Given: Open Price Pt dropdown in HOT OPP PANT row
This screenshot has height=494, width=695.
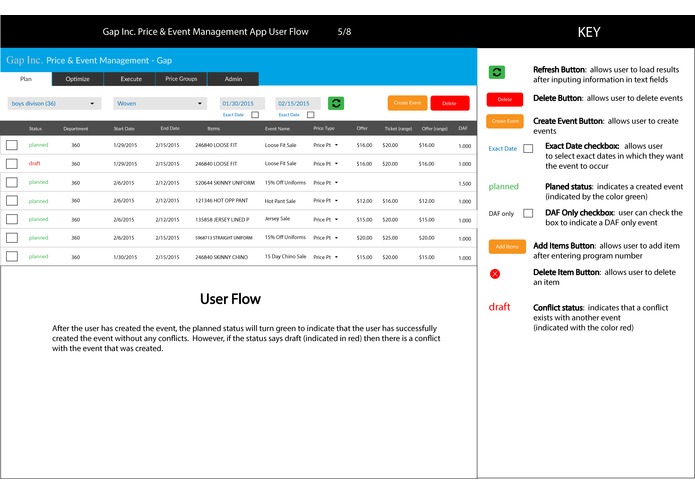Looking at the screenshot, I should tap(326, 201).
